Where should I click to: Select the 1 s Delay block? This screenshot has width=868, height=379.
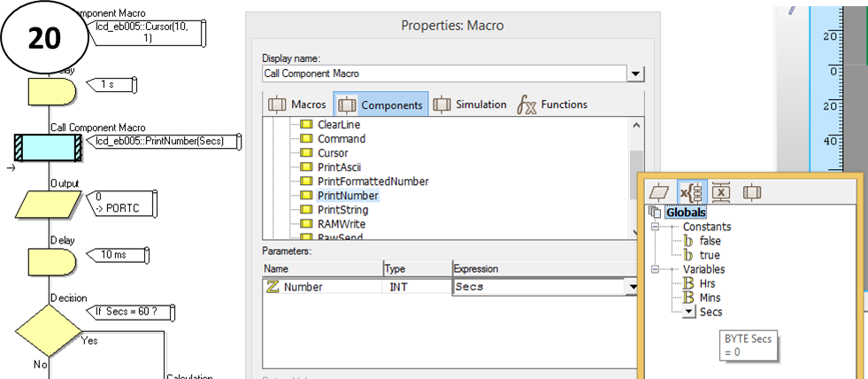click(50, 90)
